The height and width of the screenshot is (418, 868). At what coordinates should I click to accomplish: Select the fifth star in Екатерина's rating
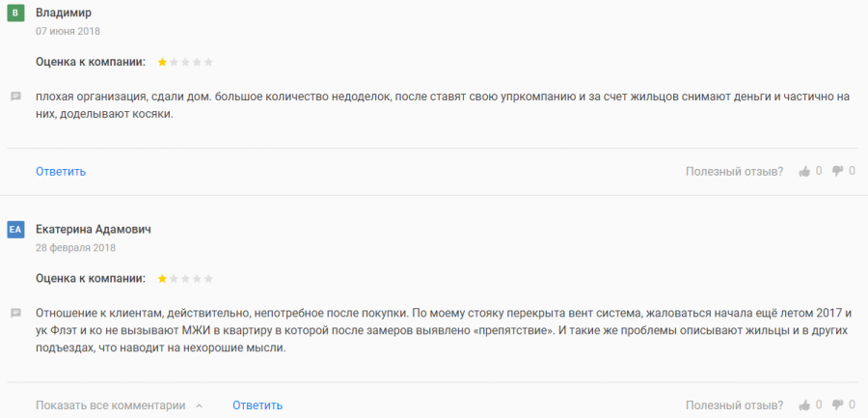208,278
